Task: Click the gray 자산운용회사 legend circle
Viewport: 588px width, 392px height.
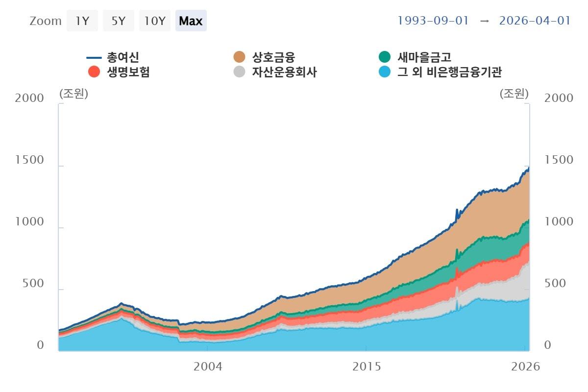Action: [x=239, y=72]
